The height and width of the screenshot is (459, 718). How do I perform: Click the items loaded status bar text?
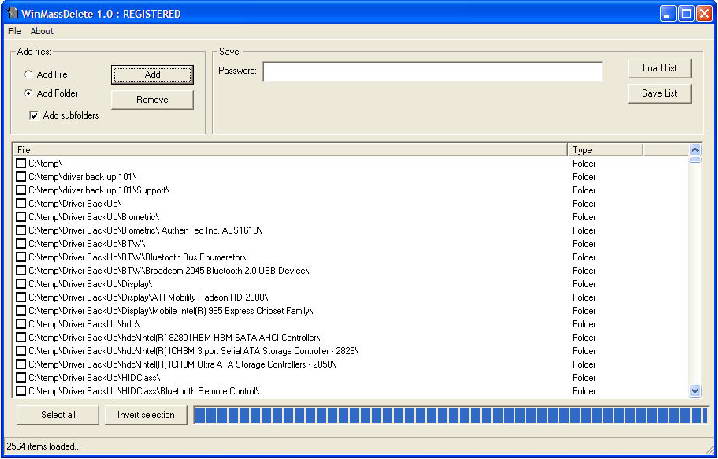pyautogui.click(x=42, y=446)
